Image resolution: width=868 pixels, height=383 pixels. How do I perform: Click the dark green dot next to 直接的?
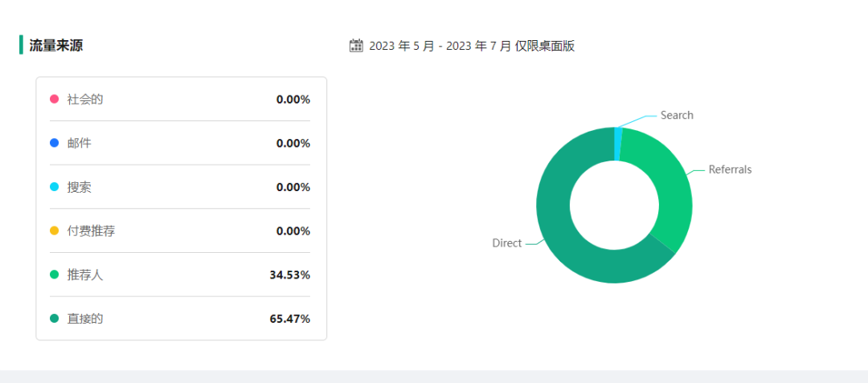55,319
